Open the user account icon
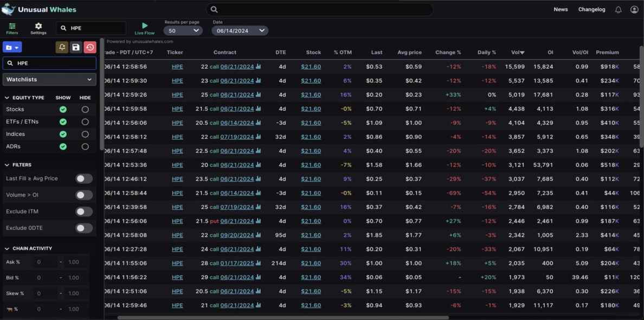The width and height of the screenshot is (644, 320). (x=634, y=10)
